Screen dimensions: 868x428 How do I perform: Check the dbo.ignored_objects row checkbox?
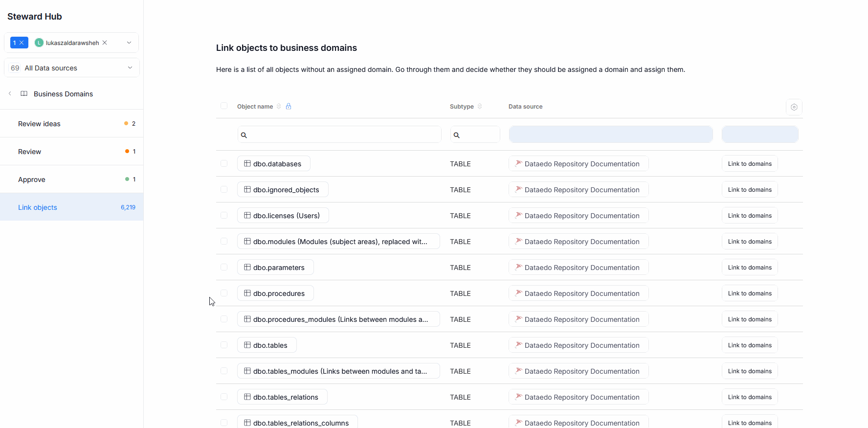tap(224, 189)
